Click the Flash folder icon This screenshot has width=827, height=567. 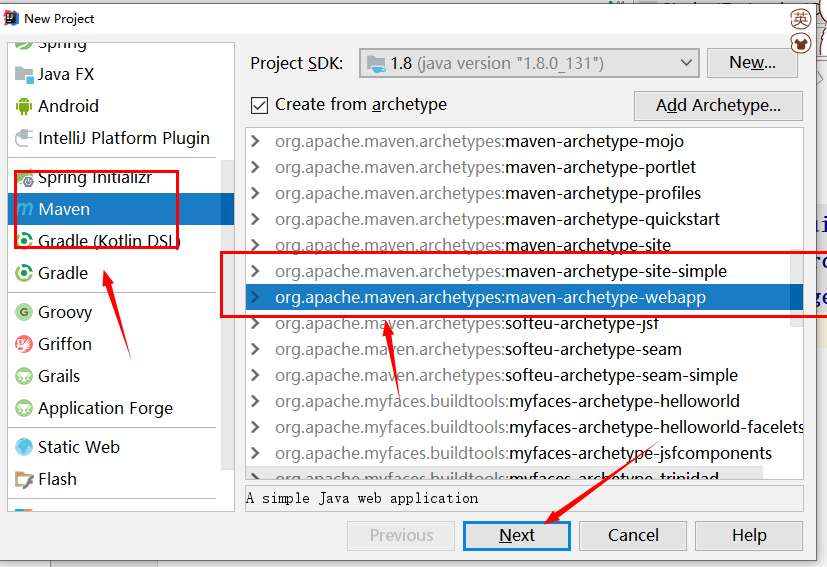click(24, 479)
